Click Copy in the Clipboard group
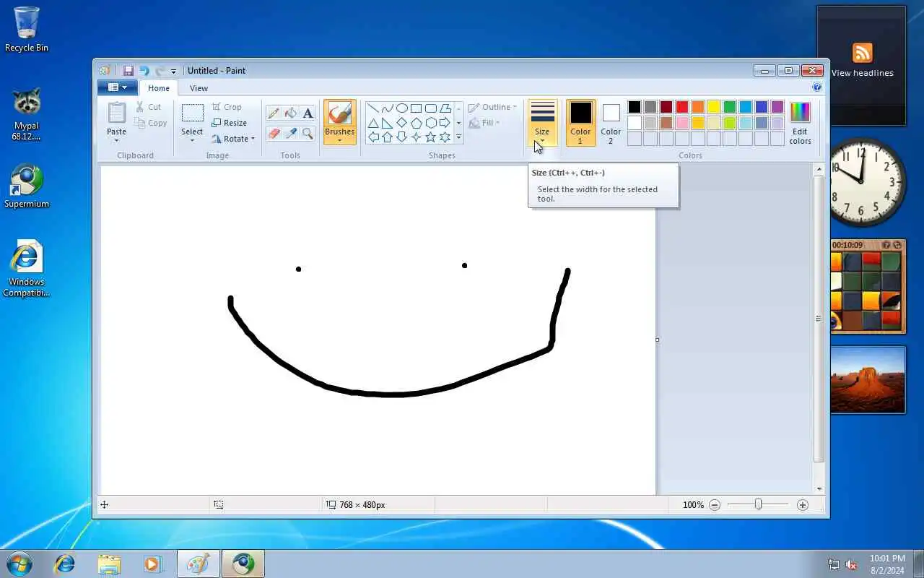Viewport: 924px width, 578px height. (151, 123)
